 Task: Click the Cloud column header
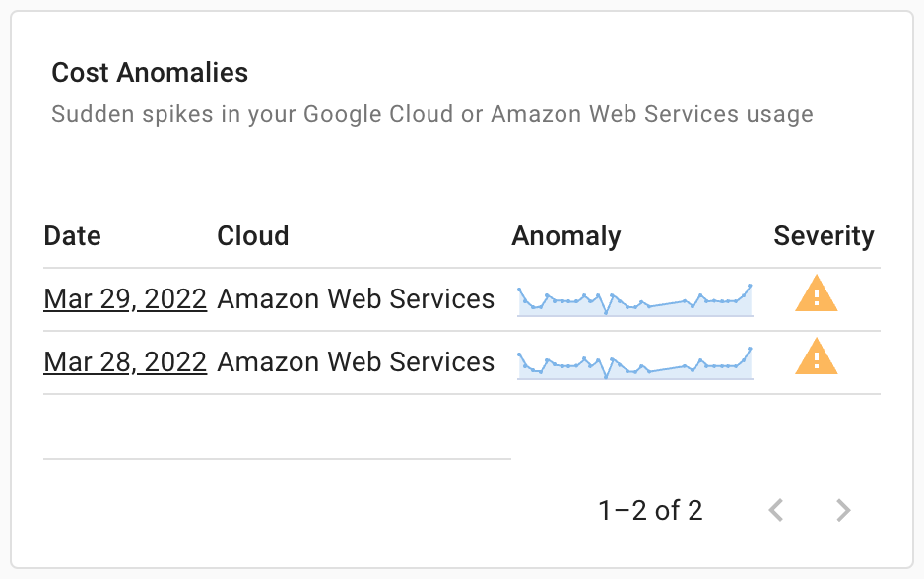(x=253, y=235)
